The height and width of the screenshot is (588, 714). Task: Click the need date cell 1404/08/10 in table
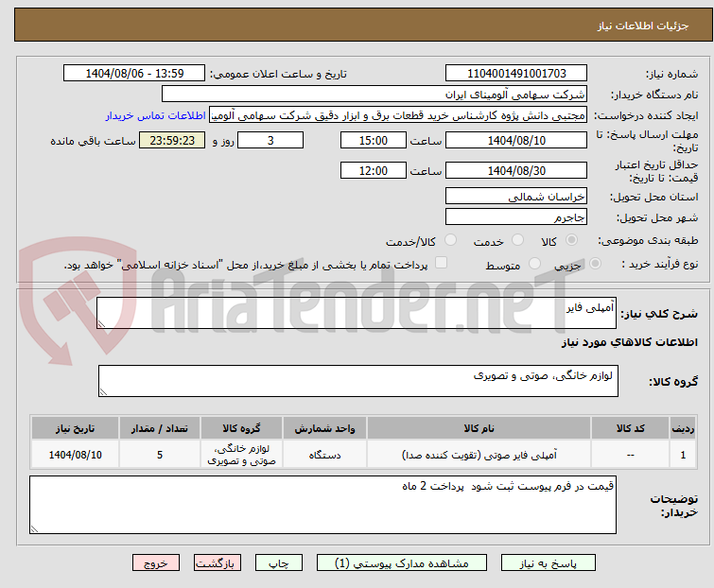click(75, 455)
